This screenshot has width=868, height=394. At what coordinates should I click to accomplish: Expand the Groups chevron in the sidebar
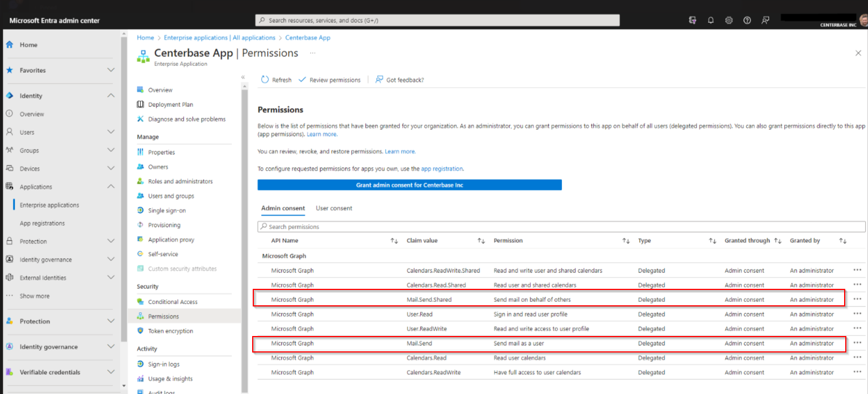tap(111, 150)
